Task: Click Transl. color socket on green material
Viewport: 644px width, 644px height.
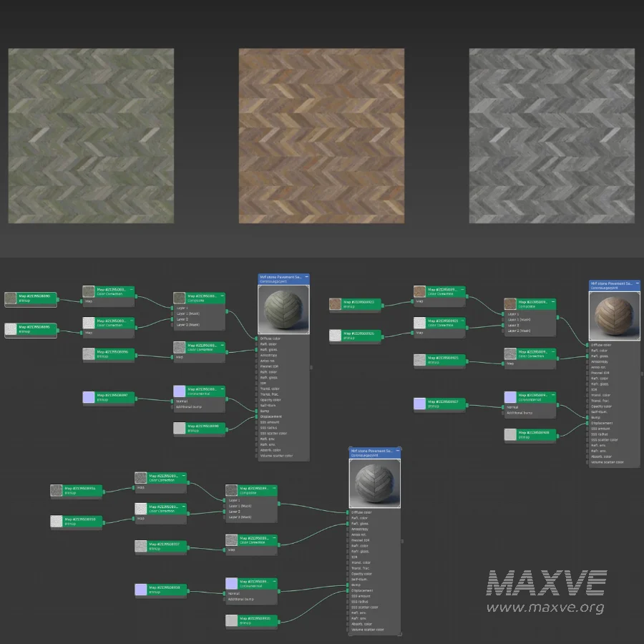Action: pos(256,389)
